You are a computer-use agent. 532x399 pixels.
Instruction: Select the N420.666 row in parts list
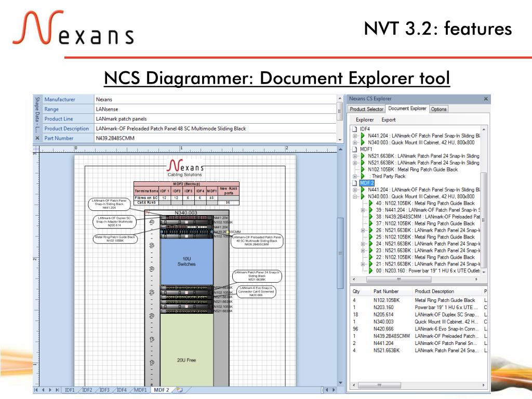click(x=419, y=329)
